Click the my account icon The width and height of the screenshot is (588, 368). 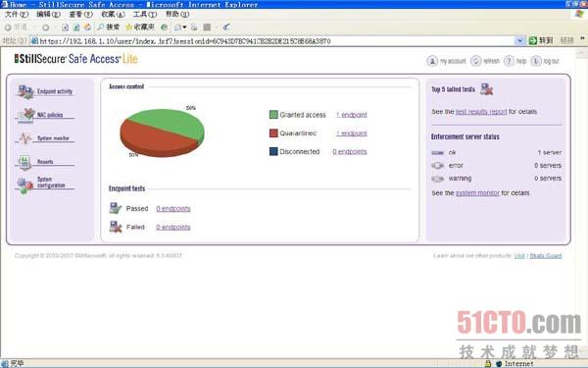[x=432, y=61]
